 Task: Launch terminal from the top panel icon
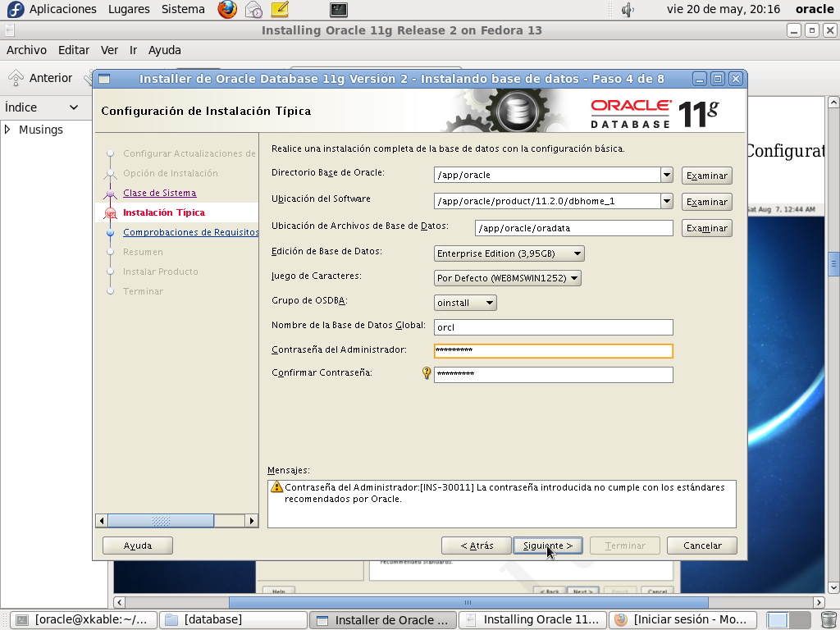(x=339, y=9)
